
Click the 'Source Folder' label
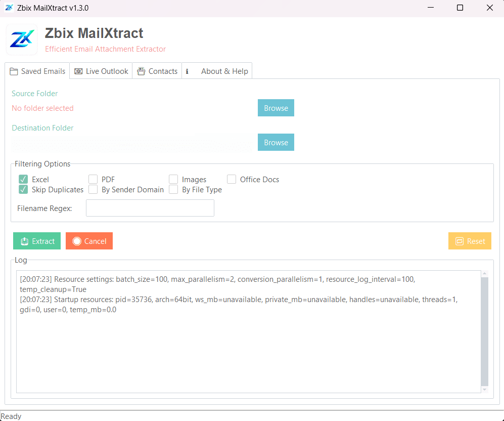(35, 94)
